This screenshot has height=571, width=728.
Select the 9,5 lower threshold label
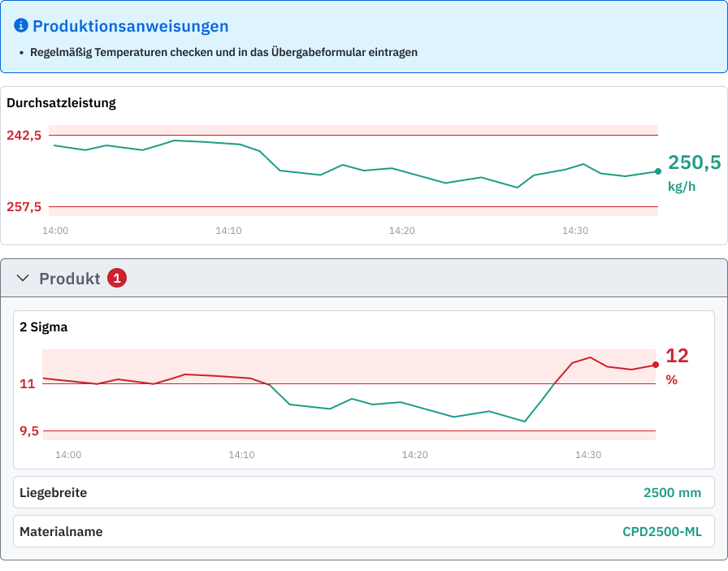(x=28, y=431)
